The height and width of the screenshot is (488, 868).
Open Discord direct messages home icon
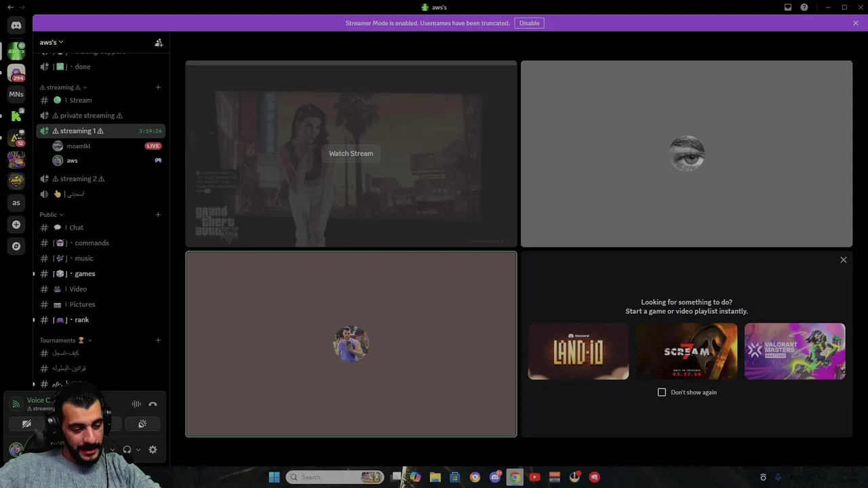point(16,25)
